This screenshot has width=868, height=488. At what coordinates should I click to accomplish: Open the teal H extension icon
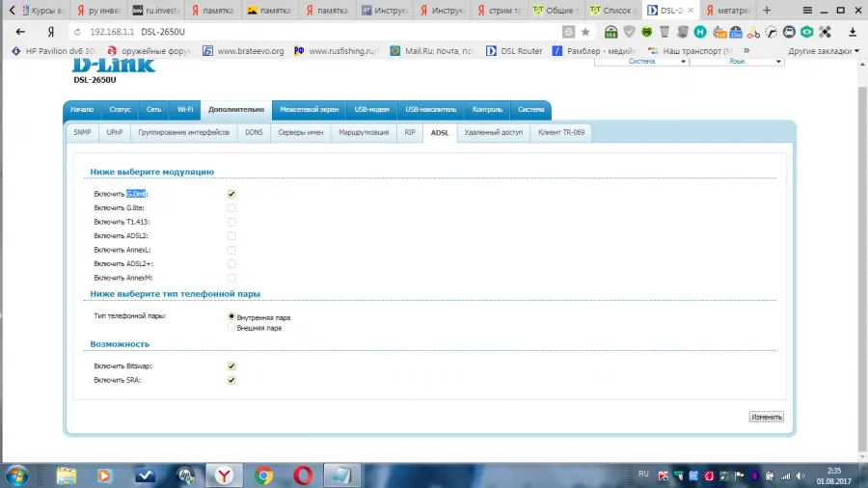pyautogui.click(x=700, y=32)
